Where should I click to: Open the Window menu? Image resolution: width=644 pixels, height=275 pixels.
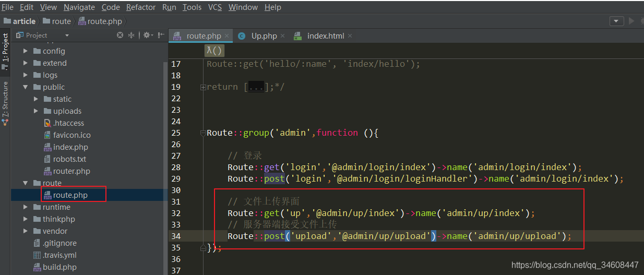click(243, 7)
